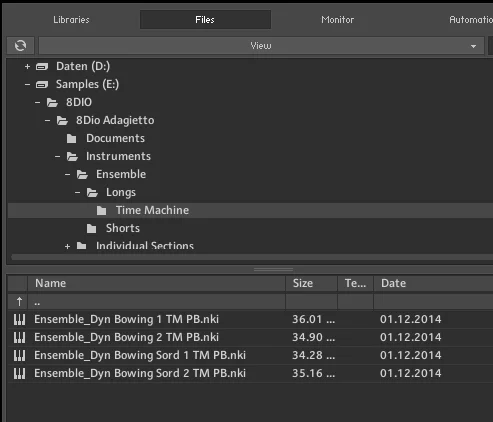Screen dimensions: 493x422
Task: Expand the Daten (D:) drive
Action: [x=27, y=67]
